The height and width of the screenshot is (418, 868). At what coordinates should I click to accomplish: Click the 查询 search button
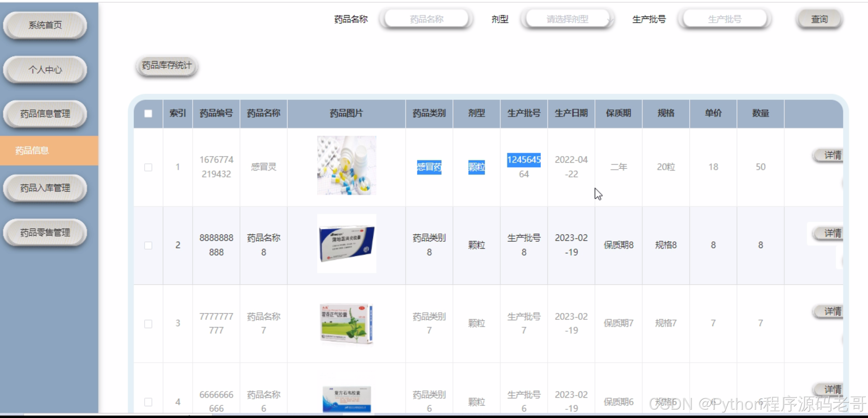(819, 19)
